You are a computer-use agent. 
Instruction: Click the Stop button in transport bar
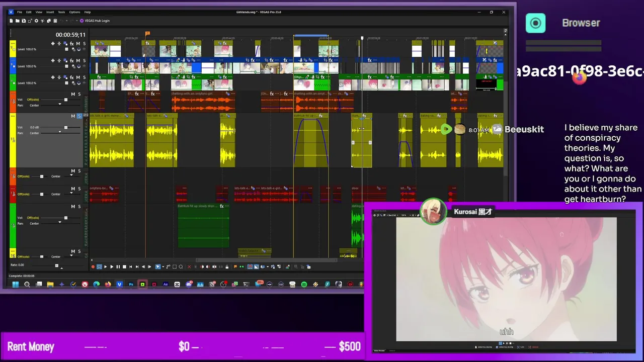click(x=124, y=266)
